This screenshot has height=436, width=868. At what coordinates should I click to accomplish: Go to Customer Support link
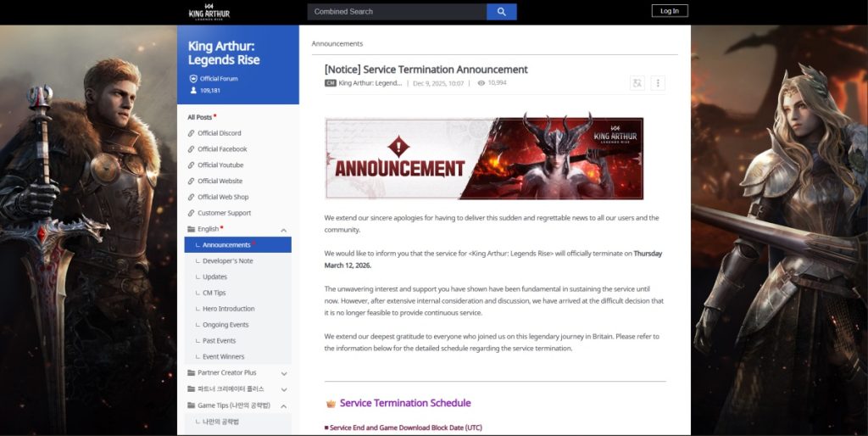point(224,213)
